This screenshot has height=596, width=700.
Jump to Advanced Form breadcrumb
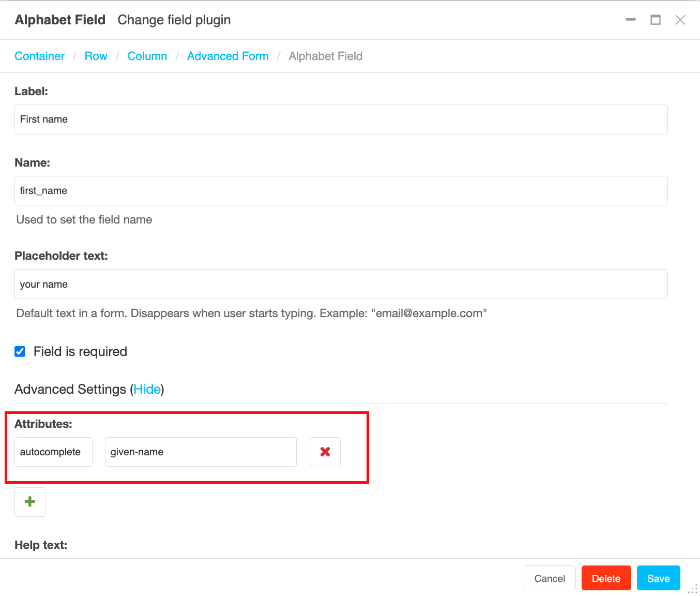coord(228,56)
